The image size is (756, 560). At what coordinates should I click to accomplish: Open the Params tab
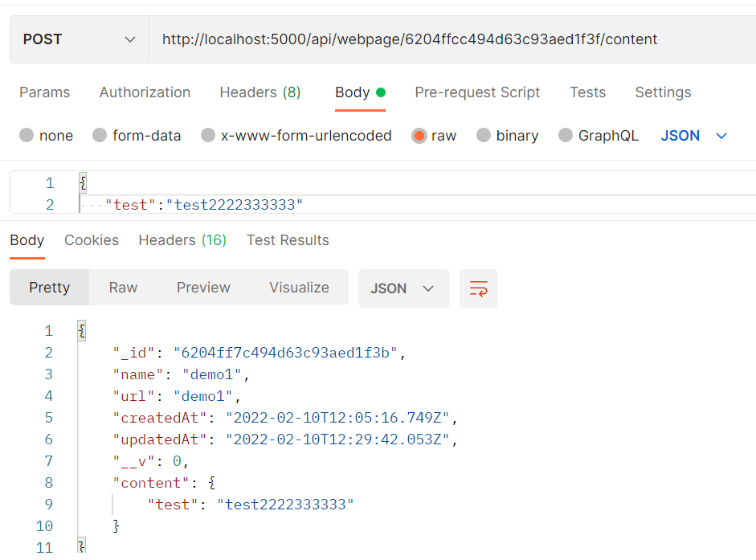pyautogui.click(x=44, y=92)
